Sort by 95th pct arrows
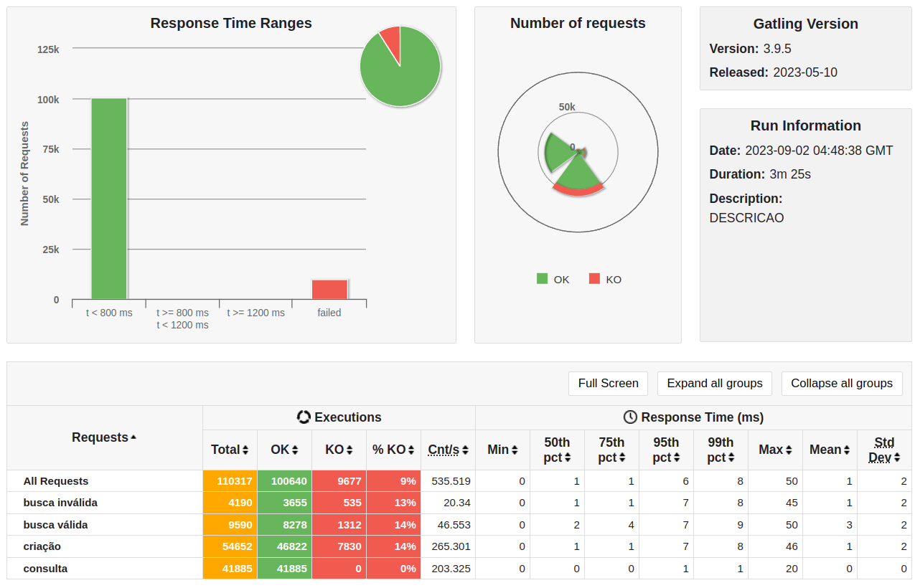The width and height of the screenshot is (915, 588). (x=677, y=457)
